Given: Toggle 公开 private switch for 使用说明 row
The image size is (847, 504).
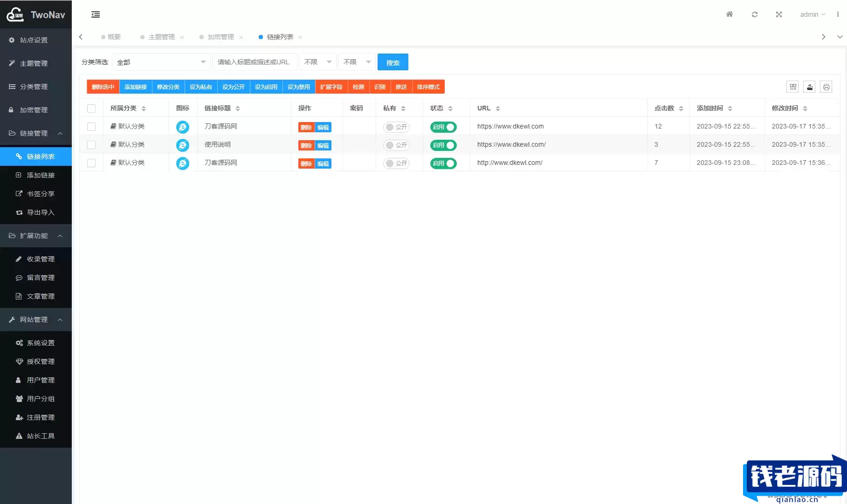Looking at the screenshot, I should pyautogui.click(x=396, y=145).
